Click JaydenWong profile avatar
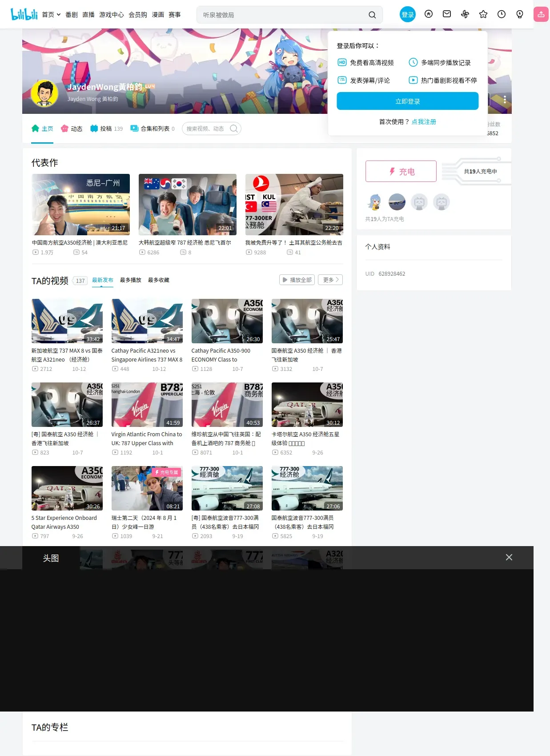 tap(44, 93)
